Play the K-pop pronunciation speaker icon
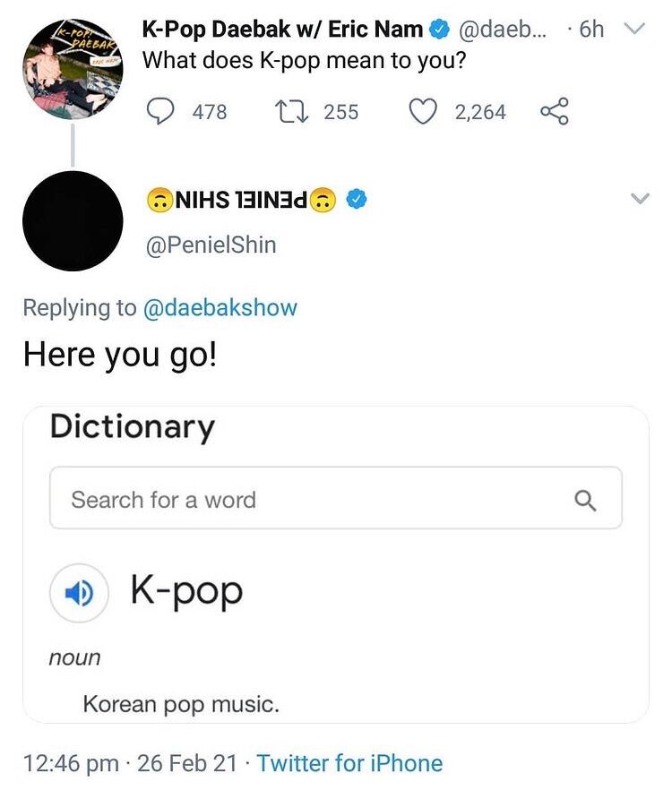 pos(79,593)
